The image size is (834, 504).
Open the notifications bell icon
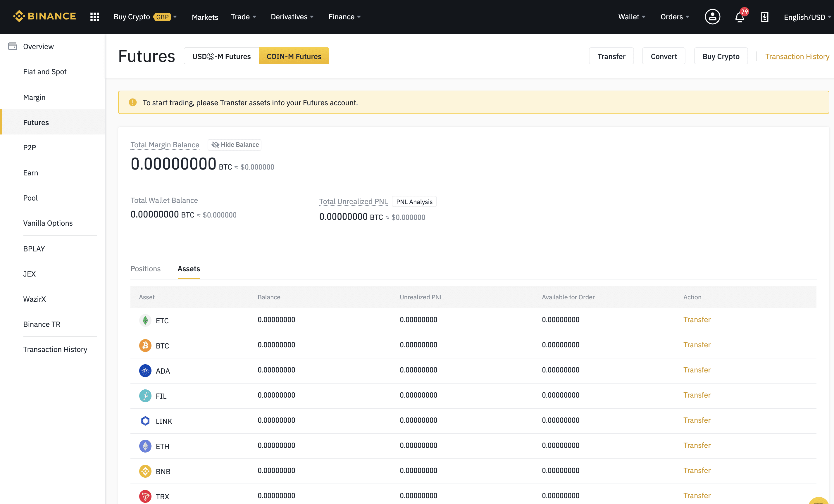point(740,17)
